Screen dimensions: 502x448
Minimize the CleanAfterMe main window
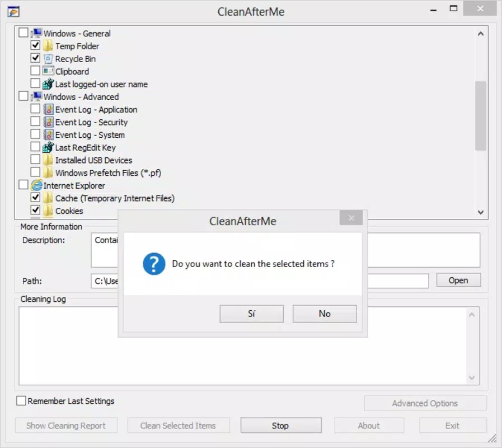[434, 10]
